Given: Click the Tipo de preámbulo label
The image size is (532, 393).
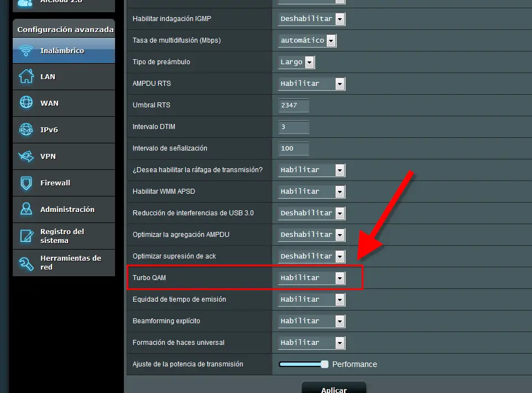Looking at the screenshot, I should (161, 62).
